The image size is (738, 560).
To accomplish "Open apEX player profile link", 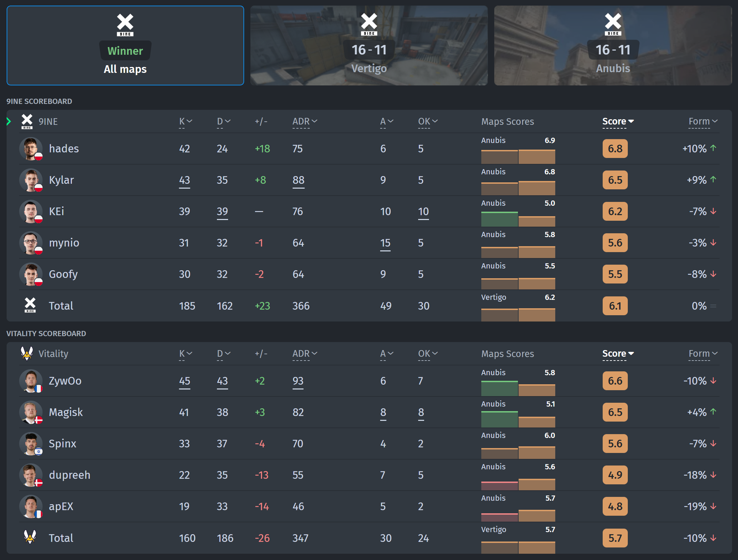I will 61,506.
